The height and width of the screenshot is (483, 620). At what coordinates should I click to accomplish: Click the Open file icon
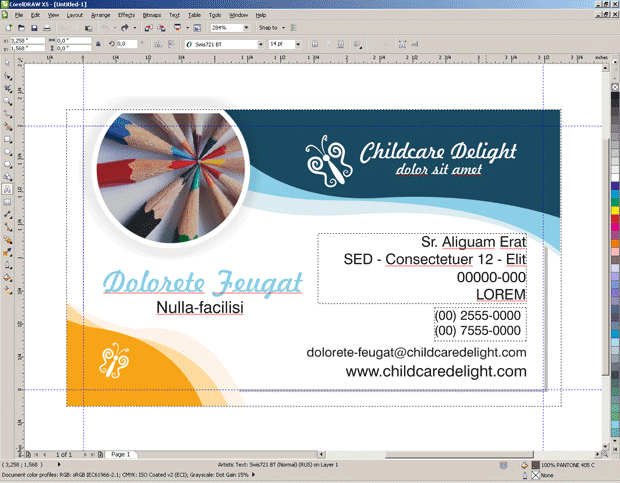21,28
